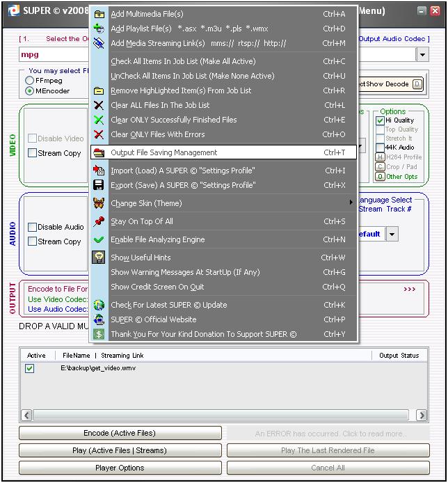Screen dimensions: 448x483
Task: Uncheck Active box for get_video.wmv
Action: (29, 368)
